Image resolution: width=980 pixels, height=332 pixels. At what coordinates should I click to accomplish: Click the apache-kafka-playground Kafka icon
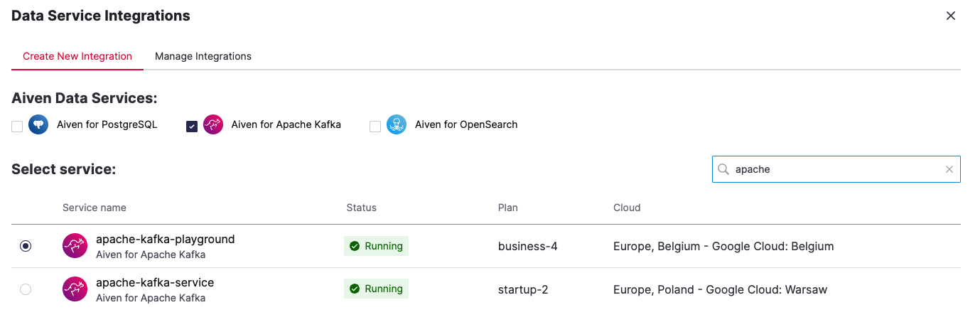click(x=75, y=246)
